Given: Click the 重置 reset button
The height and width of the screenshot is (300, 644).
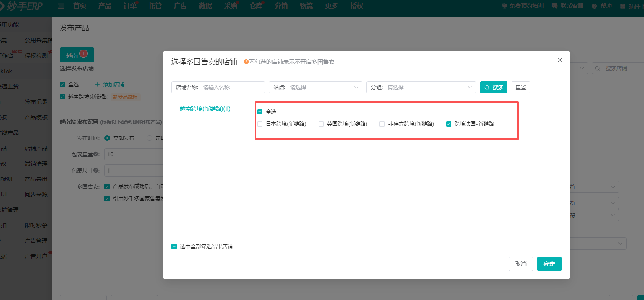Looking at the screenshot, I should [x=521, y=87].
